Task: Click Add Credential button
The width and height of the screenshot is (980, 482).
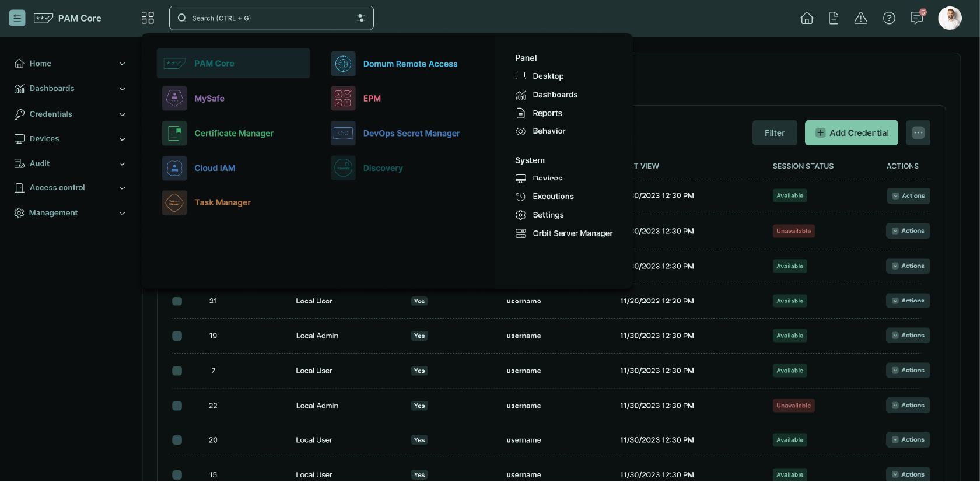Action: coord(852,133)
